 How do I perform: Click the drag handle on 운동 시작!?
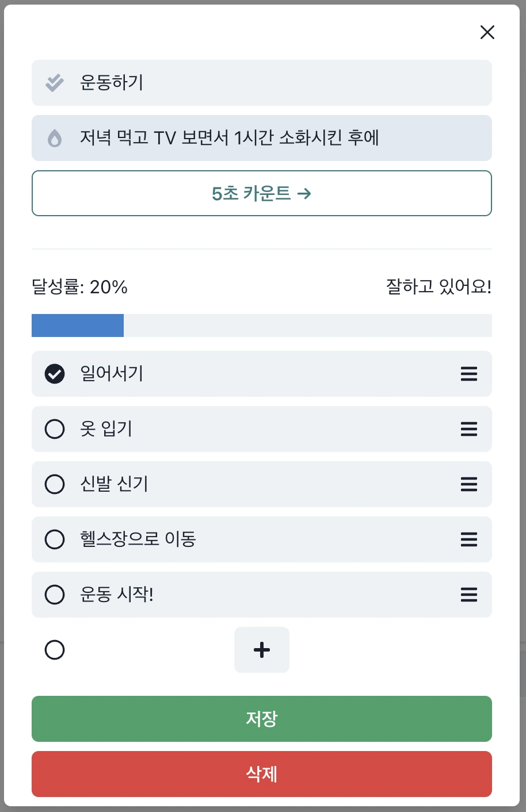[469, 595]
